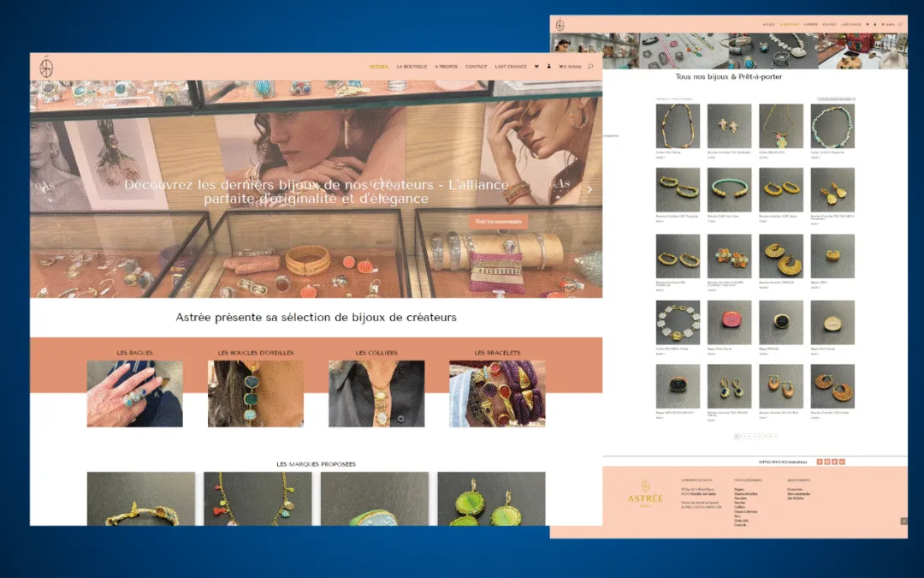Click the search magnifier in left page header
Screen dimensions: 924x578
pyautogui.click(x=590, y=67)
